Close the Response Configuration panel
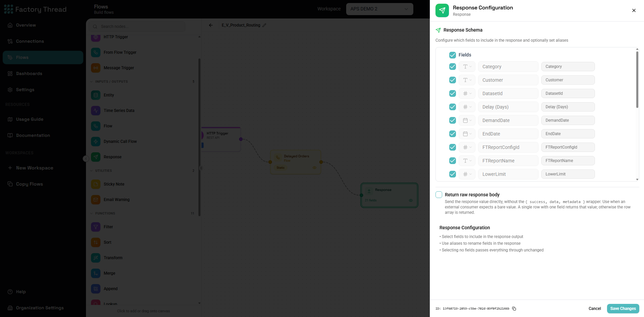The height and width of the screenshot is (317, 644). 634,10
